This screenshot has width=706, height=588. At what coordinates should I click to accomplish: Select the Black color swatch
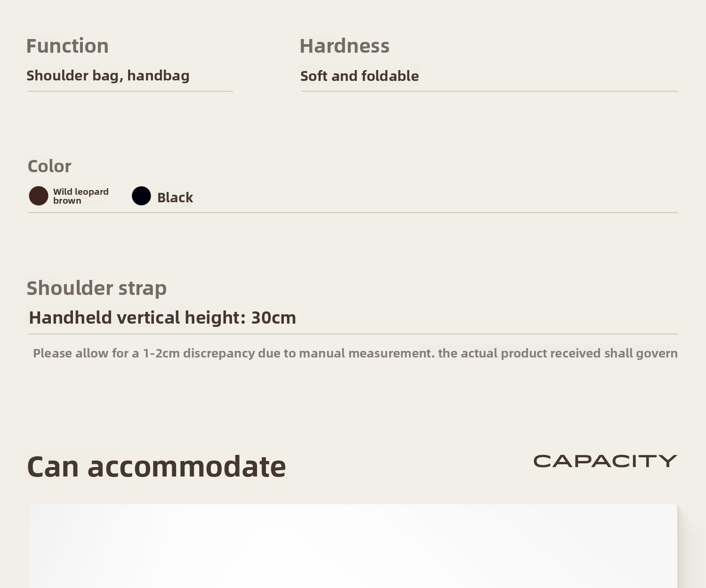141,196
